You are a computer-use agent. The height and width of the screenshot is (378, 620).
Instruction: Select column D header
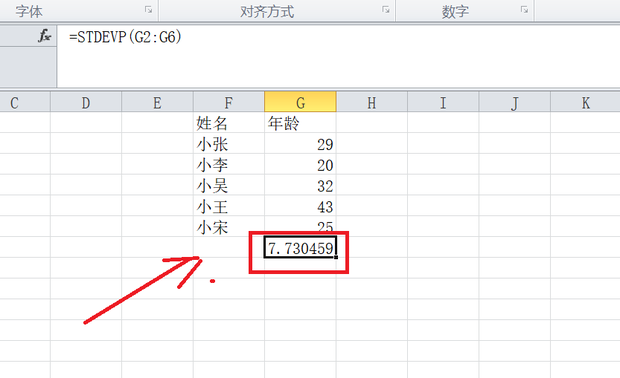[x=86, y=103]
